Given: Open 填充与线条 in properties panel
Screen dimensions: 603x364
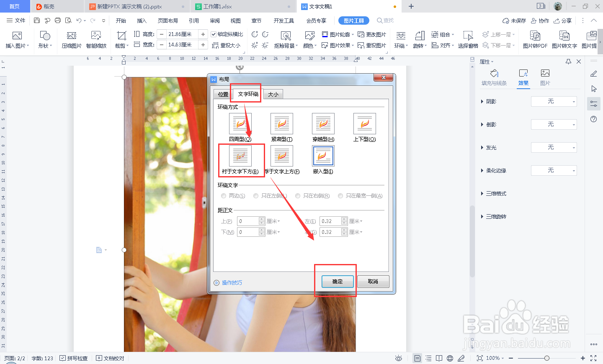Looking at the screenshot, I should tap(494, 77).
